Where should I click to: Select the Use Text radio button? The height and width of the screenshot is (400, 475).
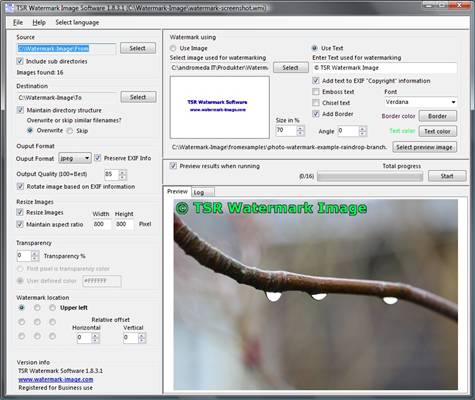click(314, 48)
